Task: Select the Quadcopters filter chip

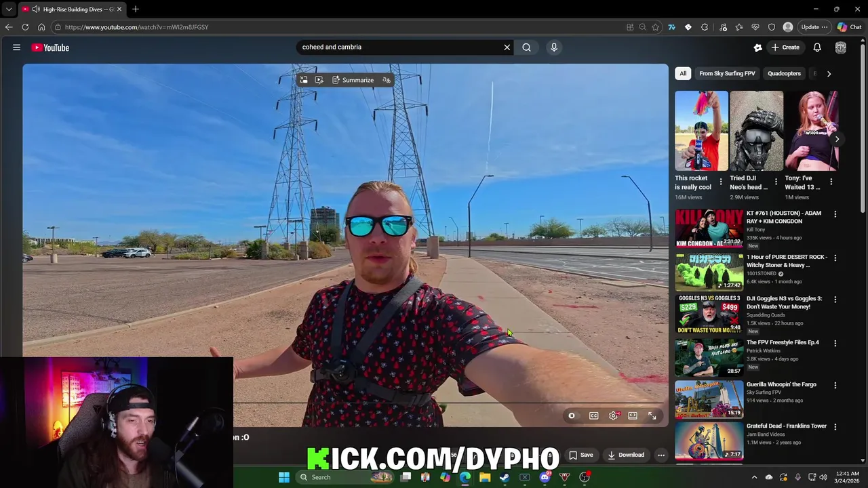Action: click(784, 73)
